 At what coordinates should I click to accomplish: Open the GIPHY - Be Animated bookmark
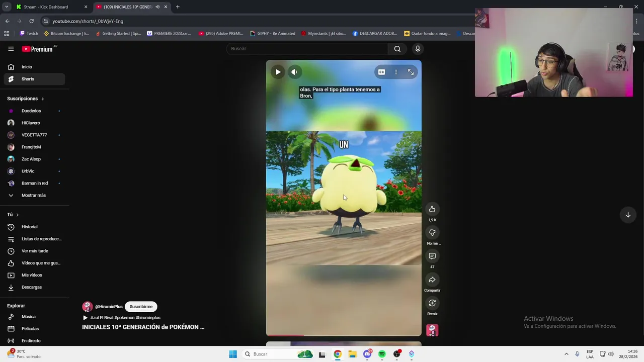pos(272,34)
